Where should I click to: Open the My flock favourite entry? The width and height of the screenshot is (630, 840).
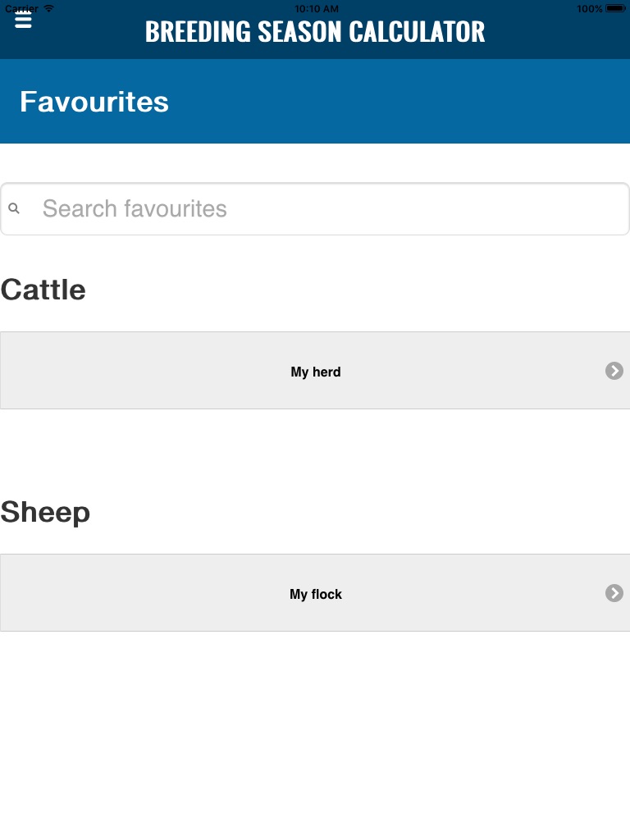click(315, 594)
